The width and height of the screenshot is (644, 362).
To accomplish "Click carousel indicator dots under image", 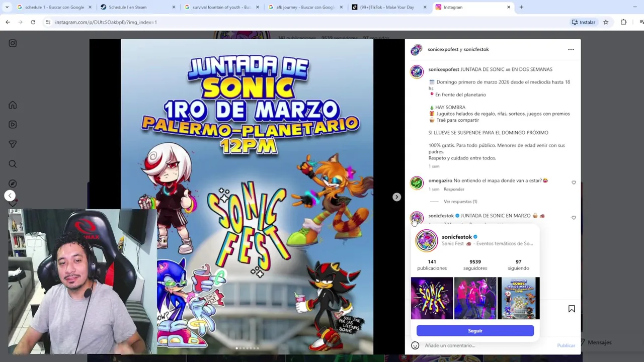I will (247, 348).
